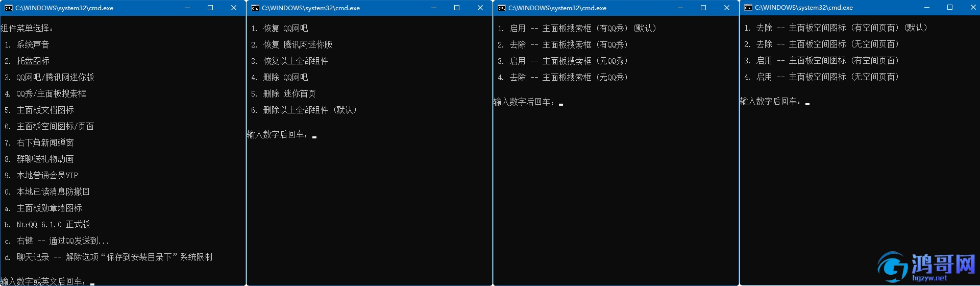Viewport: 980px width, 286px height.
Task: Click cmd icon of the 主面板搜索框 window
Action: 502,8
